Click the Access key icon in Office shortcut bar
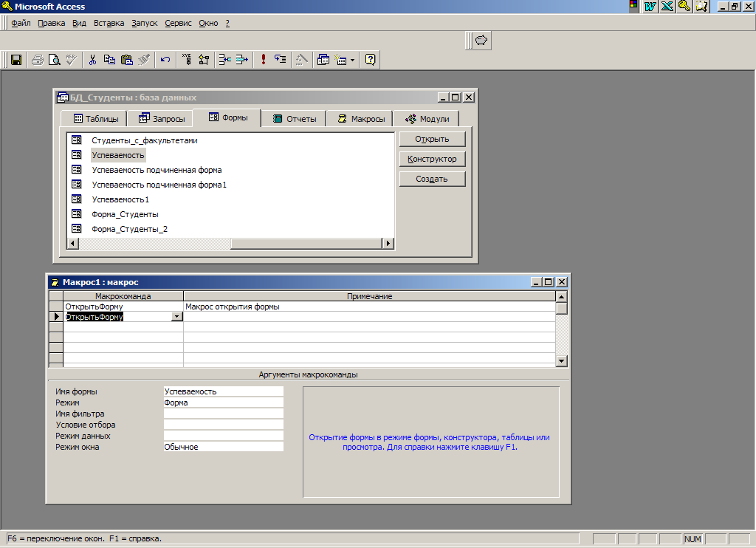Image resolution: width=756 pixels, height=548 pixels. tap(684, 6)
